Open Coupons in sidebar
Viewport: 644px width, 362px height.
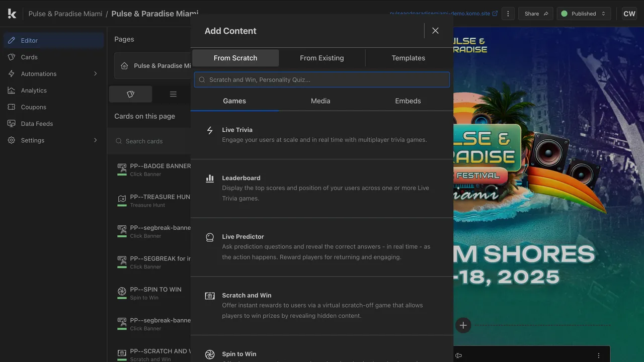54,107
